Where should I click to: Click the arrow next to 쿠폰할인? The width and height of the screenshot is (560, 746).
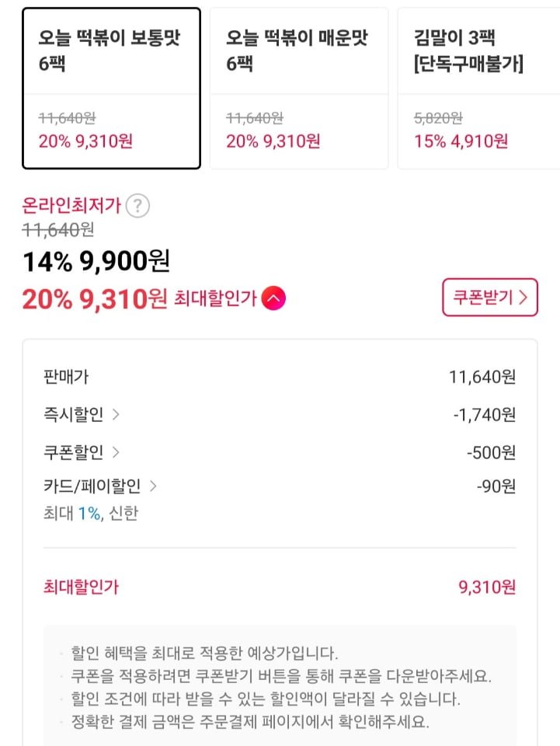(116, 452)
